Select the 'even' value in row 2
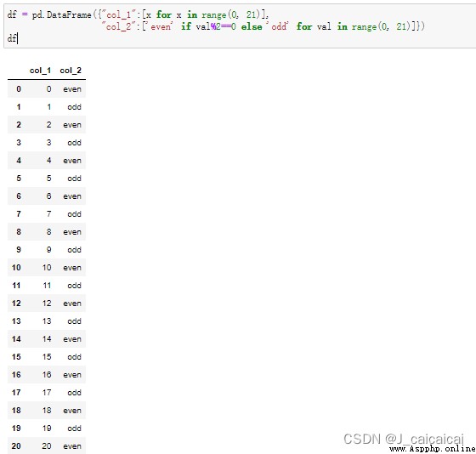 (x=72, y=125)
